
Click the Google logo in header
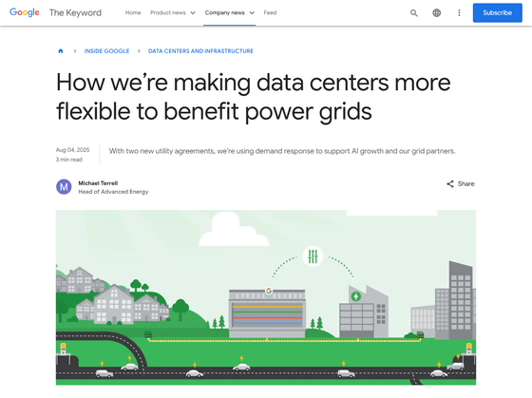click(25, 12)
